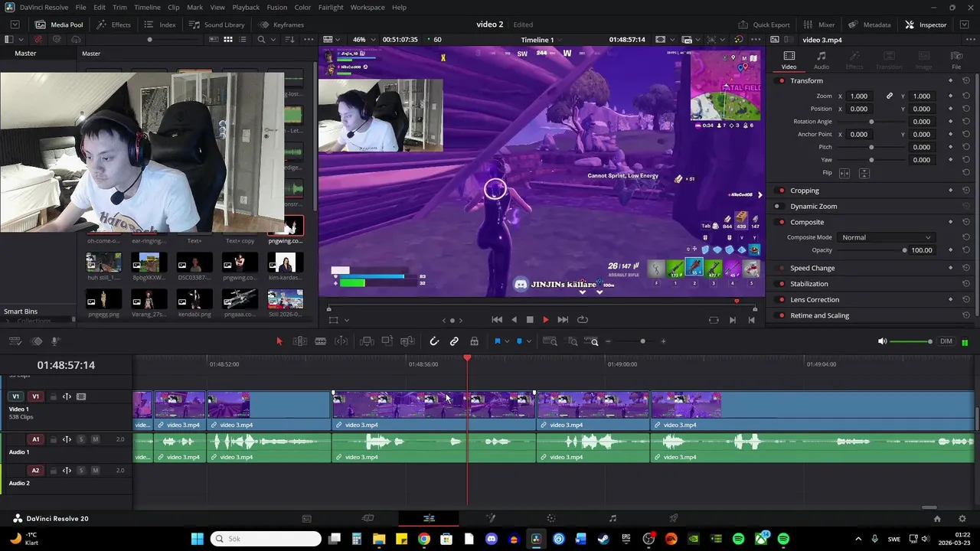Viewport: 980px width, 551px height.
Task: Open the Flag color dropdown arrow
Action: (x=506, y=341)
